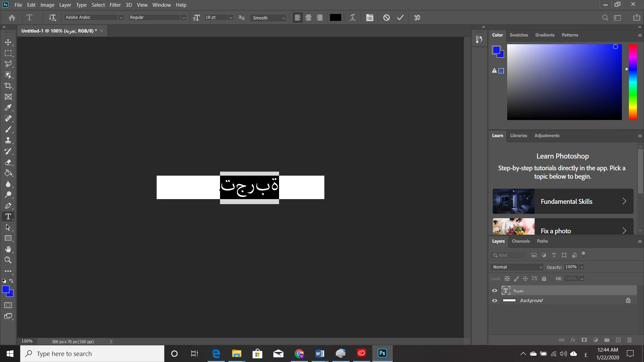This screenshot has height=362, width=644.
Task: Switch to the Swatches tab
Action: coord(519,35)
